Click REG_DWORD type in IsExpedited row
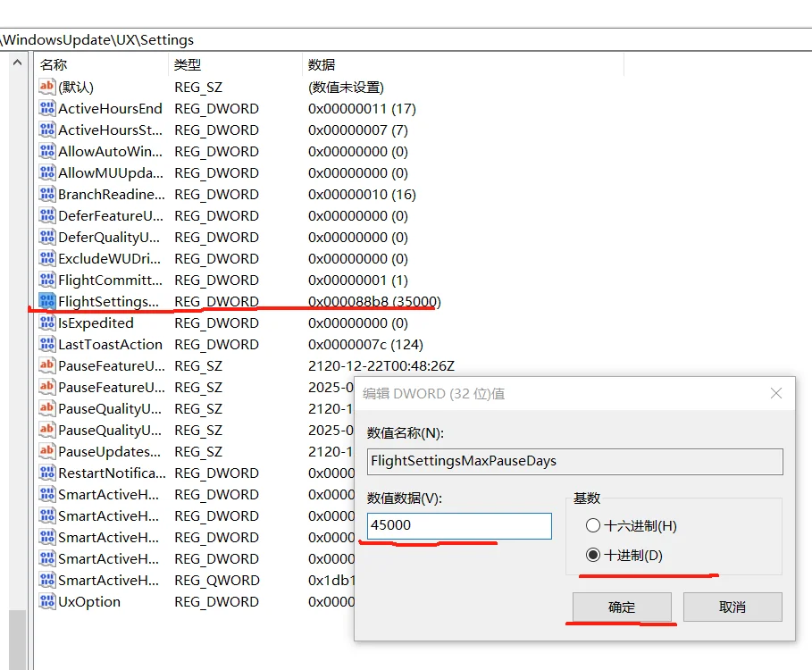This screenshot has height=670, width=812. [216, 323]
